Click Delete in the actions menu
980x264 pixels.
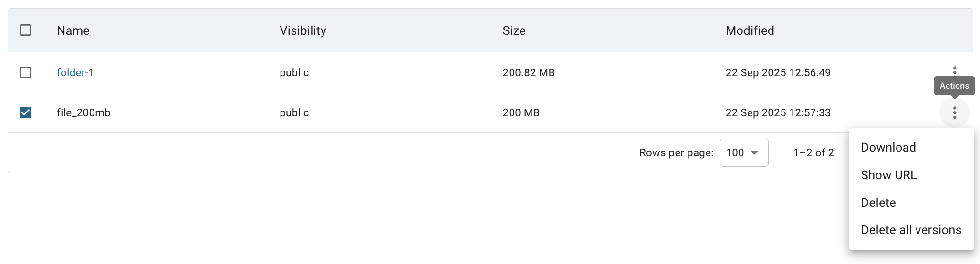[x=878, y=203]
